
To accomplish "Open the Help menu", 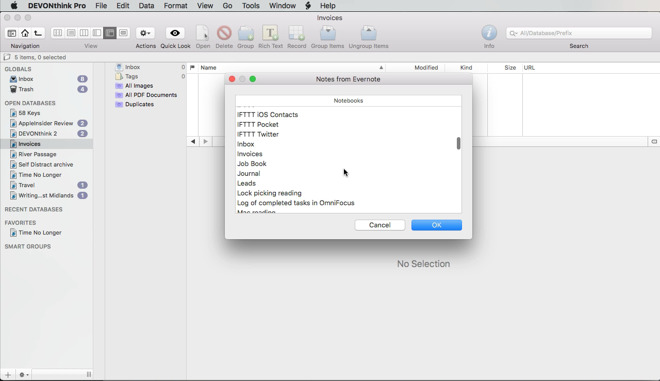I will point(327,5).
